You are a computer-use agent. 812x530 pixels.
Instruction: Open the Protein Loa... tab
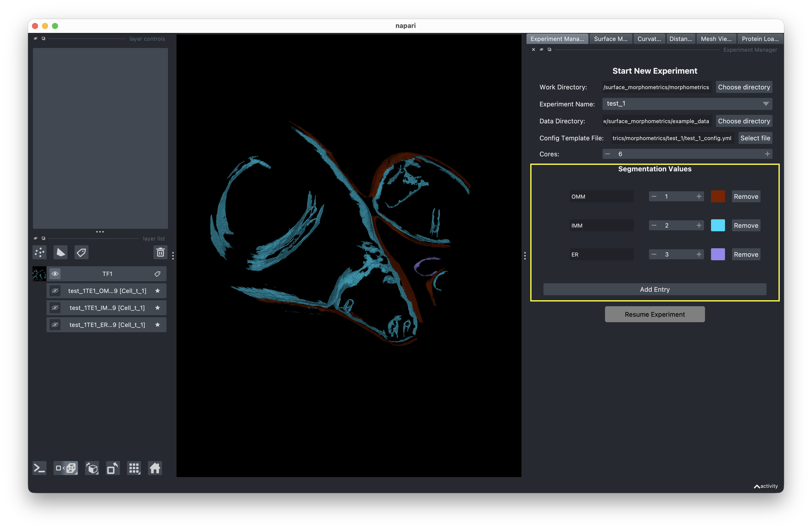click(x=760, y=39)
